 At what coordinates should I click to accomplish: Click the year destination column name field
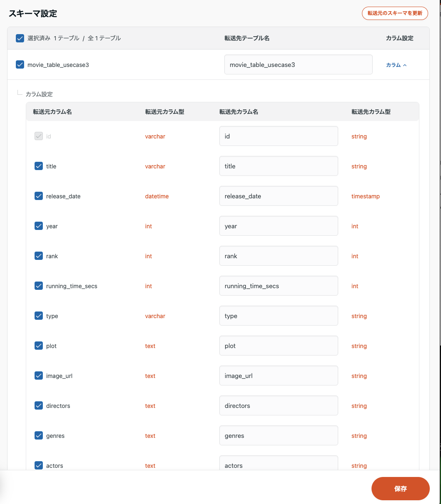(x=279, y=226)
